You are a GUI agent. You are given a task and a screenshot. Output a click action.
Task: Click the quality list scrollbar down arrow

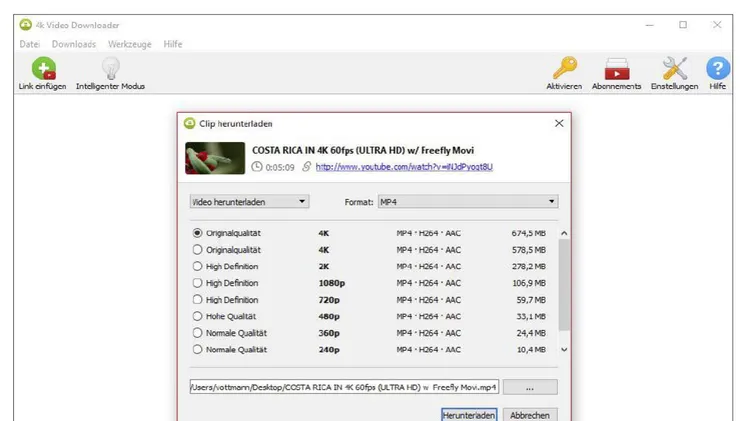(x=564, y=350)
